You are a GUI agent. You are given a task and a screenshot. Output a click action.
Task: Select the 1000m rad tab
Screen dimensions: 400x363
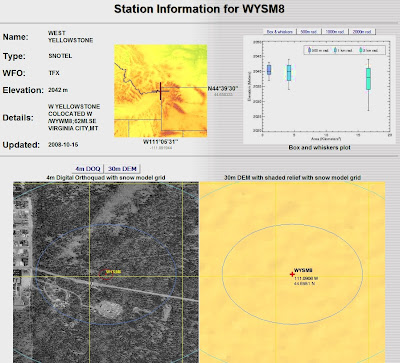pos(335,31)
